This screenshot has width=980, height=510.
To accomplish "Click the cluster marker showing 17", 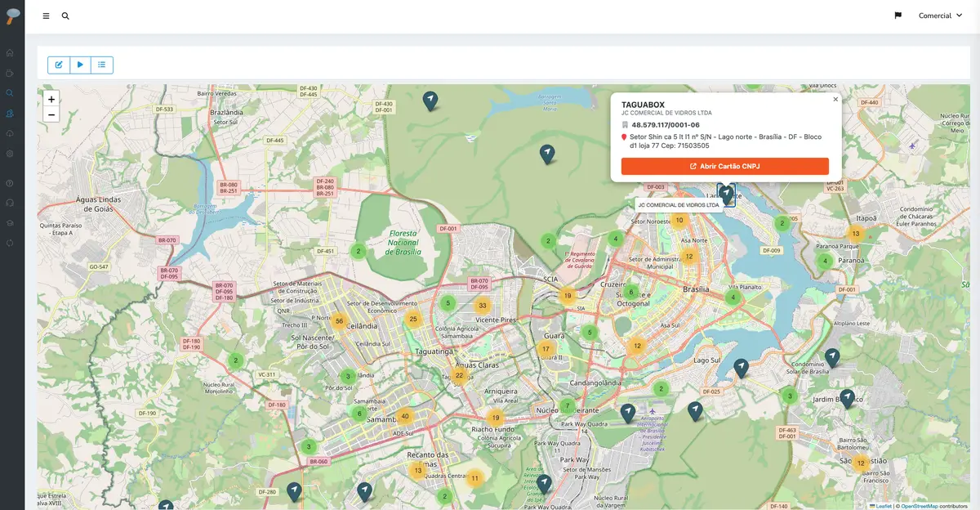I will [546, 349].
